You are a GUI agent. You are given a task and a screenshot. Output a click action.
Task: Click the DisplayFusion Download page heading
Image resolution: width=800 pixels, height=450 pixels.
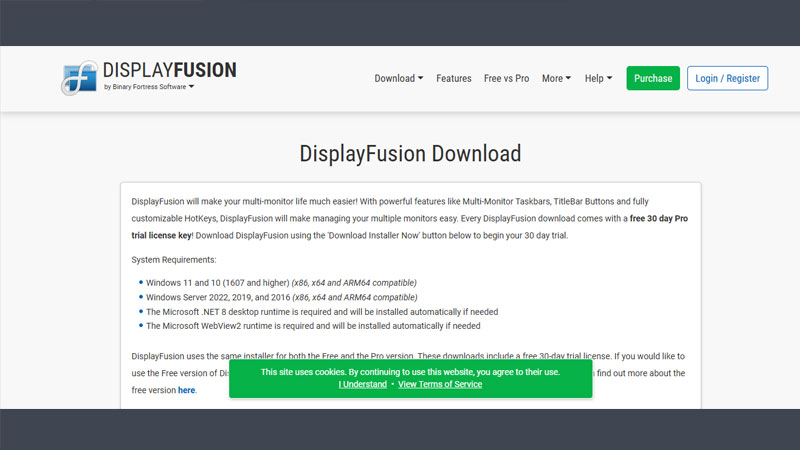410,153
